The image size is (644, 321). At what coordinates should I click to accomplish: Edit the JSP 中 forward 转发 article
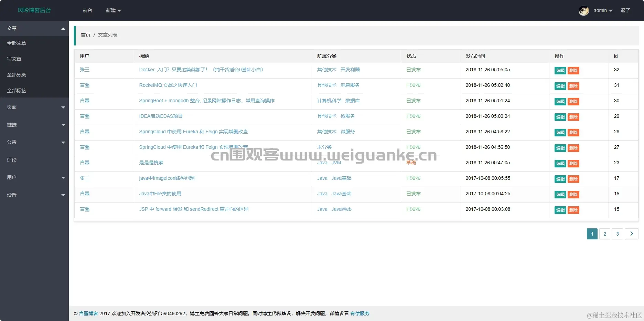point(560,210)
